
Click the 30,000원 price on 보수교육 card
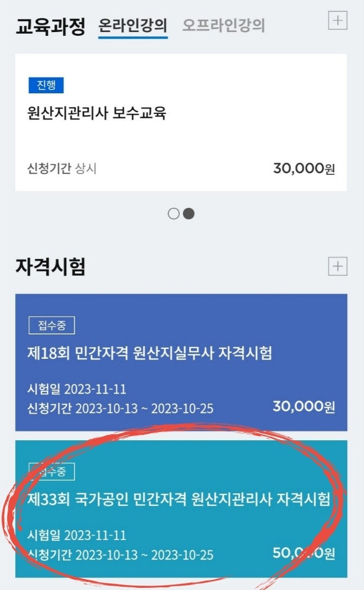tap(304, 168)
